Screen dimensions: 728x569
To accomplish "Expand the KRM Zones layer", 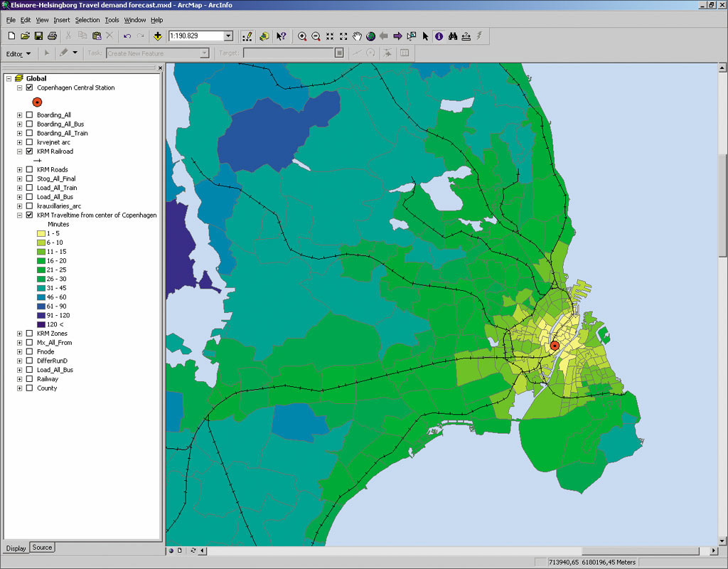I will click(x=20, y=334).
